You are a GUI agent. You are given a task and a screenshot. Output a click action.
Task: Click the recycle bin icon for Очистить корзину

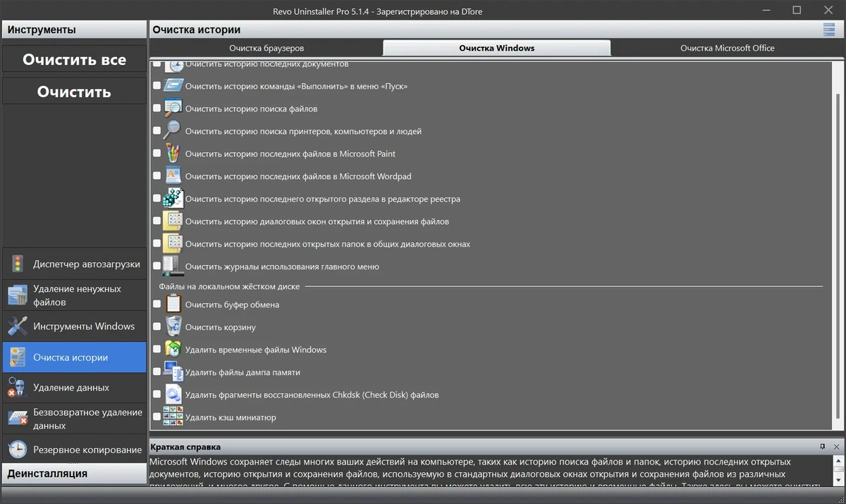click(x=173, y=327)
